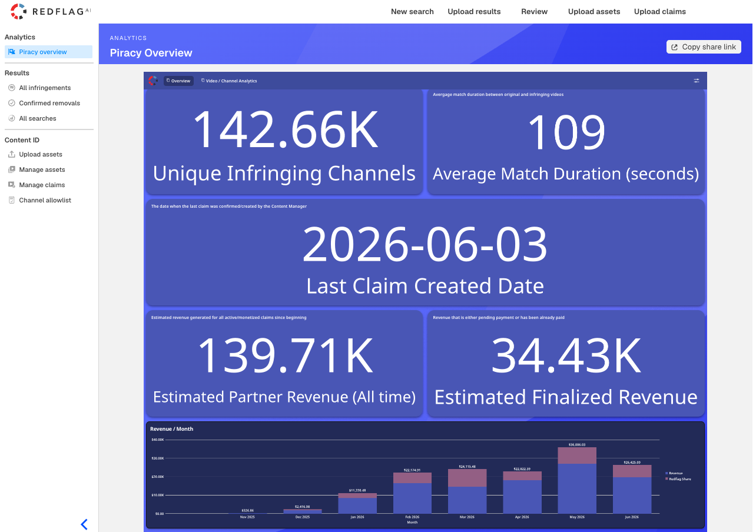Click the 142.66K value
The width and height of the screenshot is (756, 532).
point(285,131)
